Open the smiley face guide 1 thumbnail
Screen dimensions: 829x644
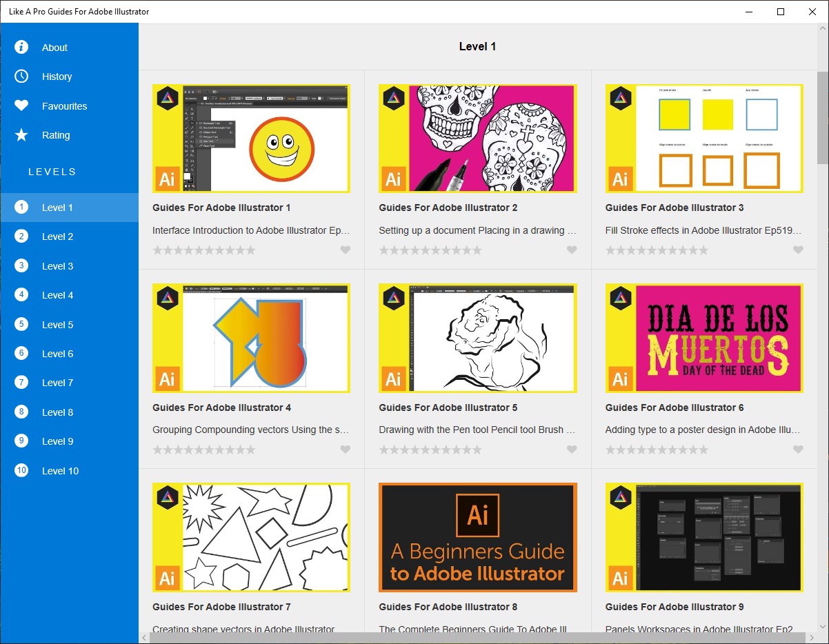[251, 138]
